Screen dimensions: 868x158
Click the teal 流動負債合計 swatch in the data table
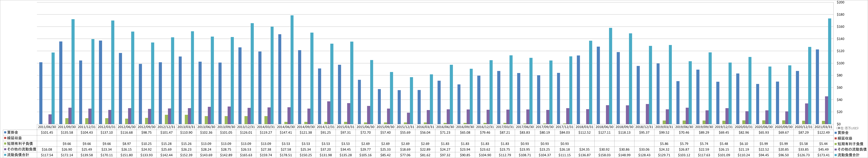[5, 155]
